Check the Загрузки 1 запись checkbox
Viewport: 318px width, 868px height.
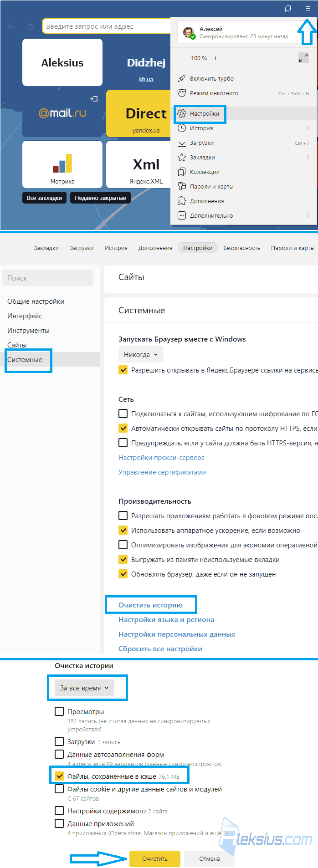59,741
